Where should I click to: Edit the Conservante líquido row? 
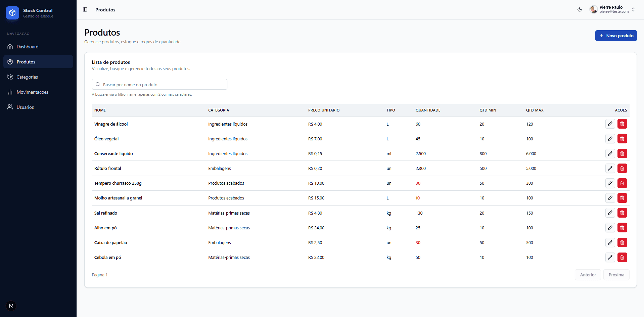610,153
